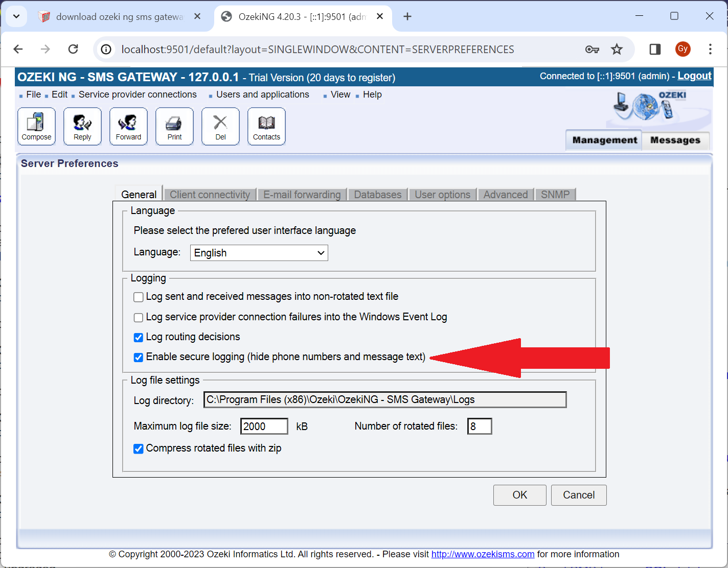
Task: Click the Compose message icon
Action: tap(36, 126)
